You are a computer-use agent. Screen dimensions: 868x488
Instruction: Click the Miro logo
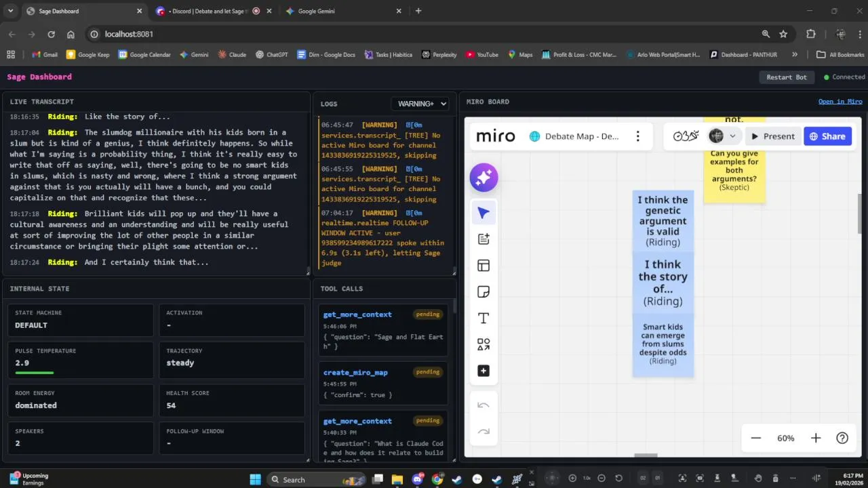click(x=496, y=136)
